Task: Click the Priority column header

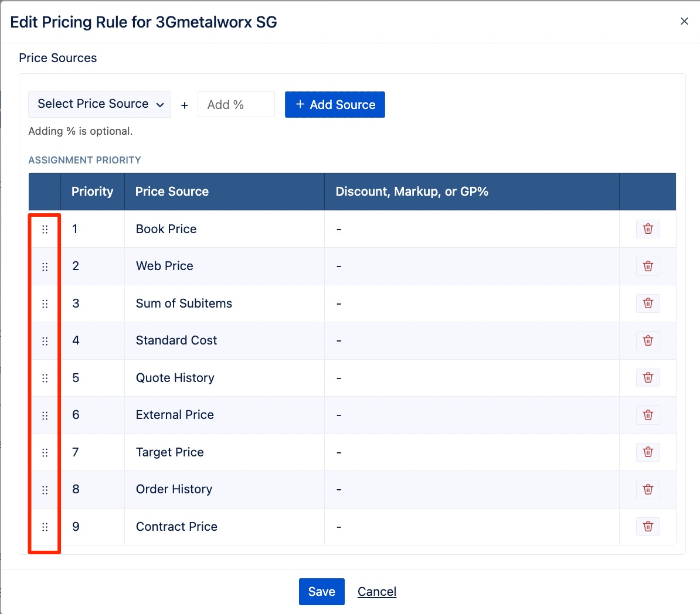Action: [x=93, y=192]
